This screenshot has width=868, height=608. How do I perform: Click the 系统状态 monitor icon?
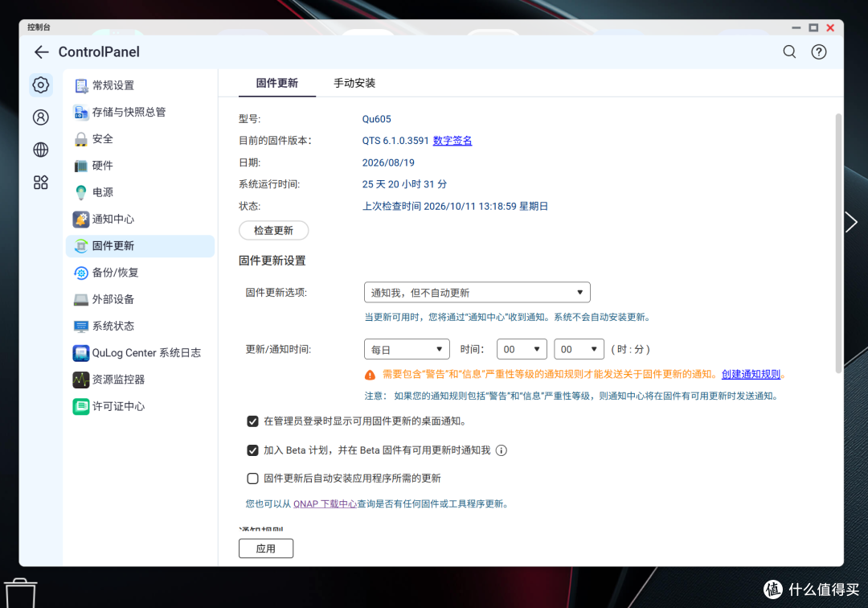(81, 327)
